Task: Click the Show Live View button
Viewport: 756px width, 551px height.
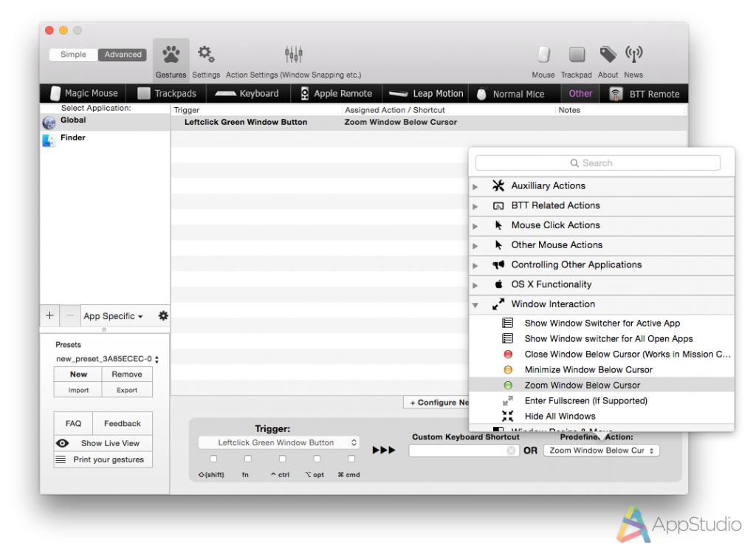Action: point(103,443)
